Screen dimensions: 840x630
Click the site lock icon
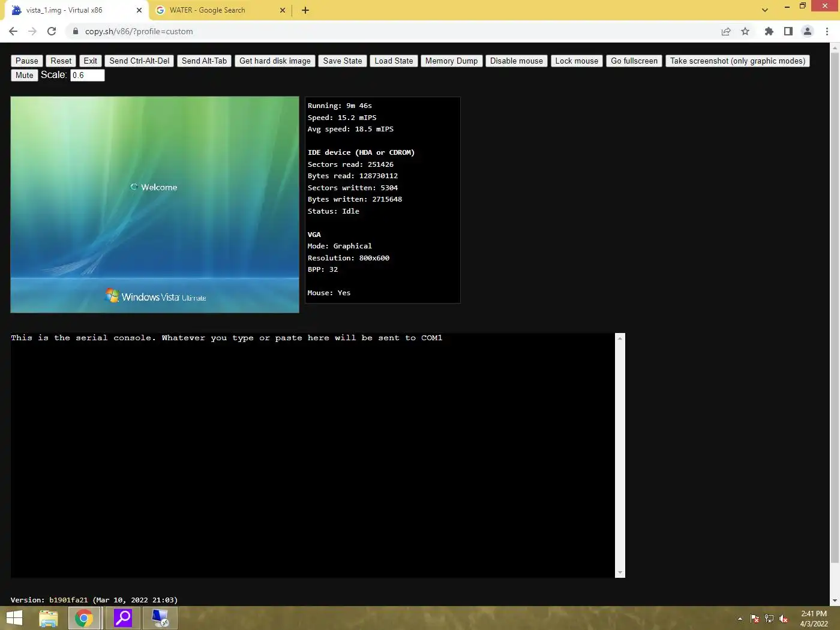point(75,31)
